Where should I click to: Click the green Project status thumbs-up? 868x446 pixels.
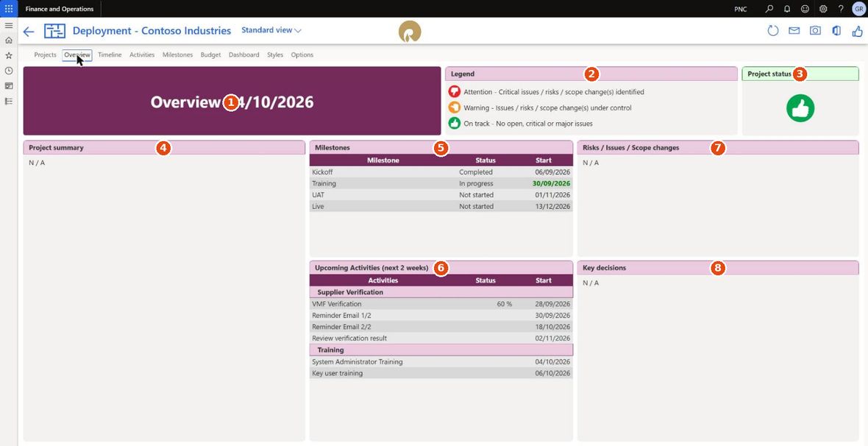pos(800,108)
